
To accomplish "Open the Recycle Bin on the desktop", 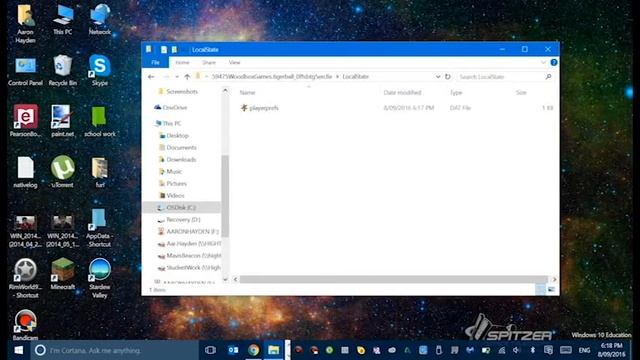I will point(62,71).
